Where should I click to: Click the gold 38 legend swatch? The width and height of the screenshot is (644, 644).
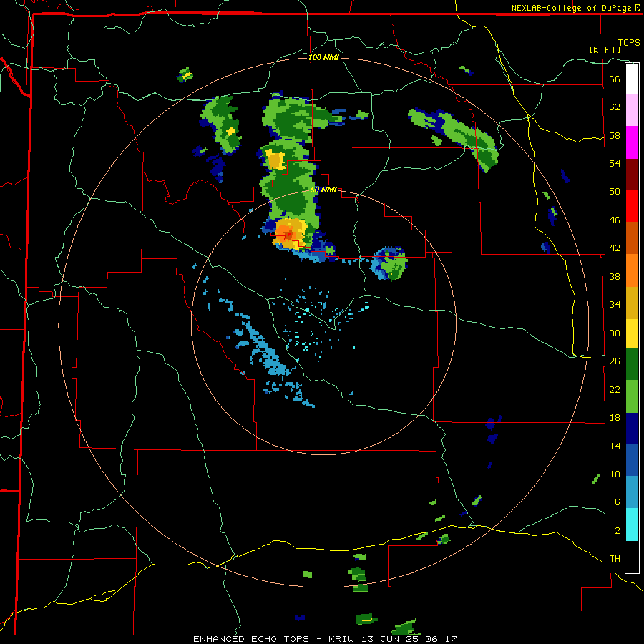coord(632,302)
